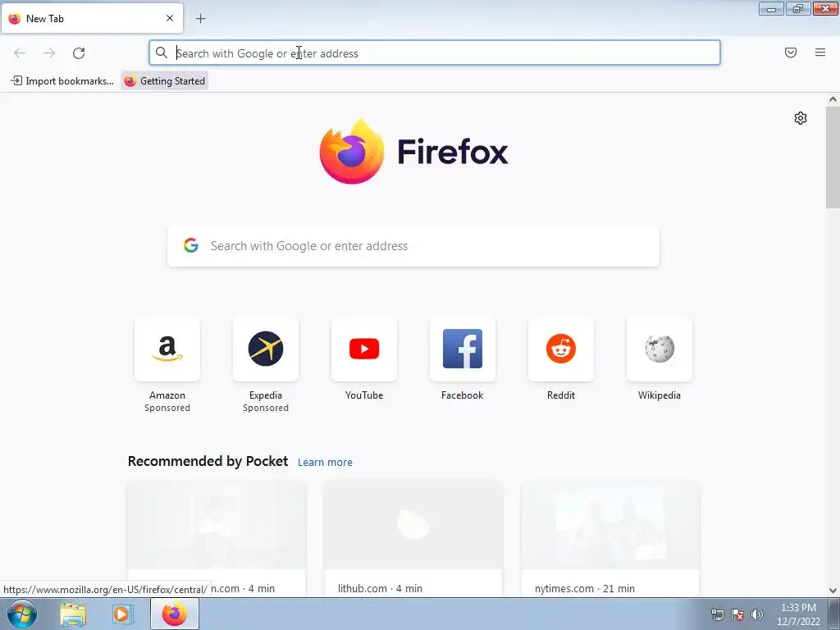Click the Expedia Sponsored label
The width and height of the screenshot is (840, 630).
(266, 408)
